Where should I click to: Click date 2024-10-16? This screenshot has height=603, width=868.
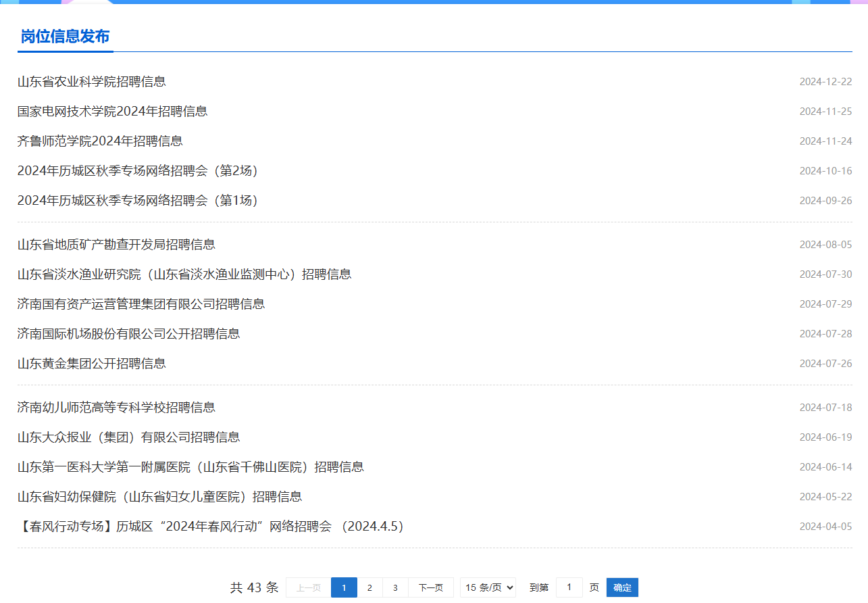click(825, 171)
